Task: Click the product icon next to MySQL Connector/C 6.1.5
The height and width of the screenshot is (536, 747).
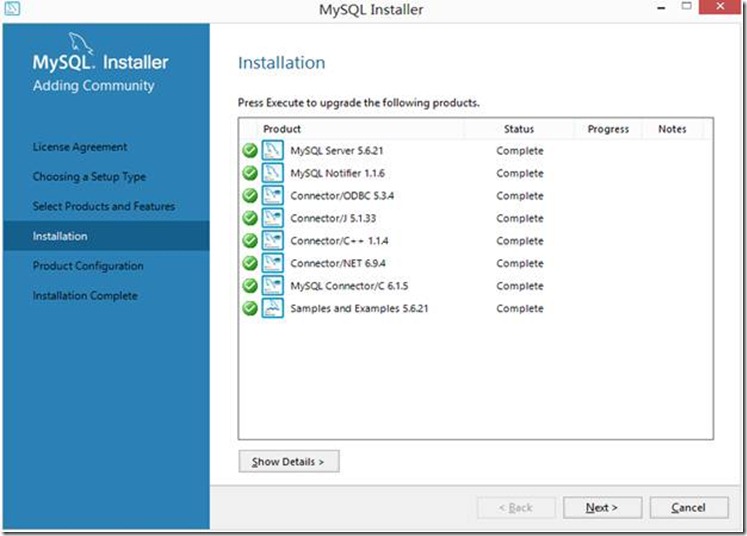Action: point(273,285)
